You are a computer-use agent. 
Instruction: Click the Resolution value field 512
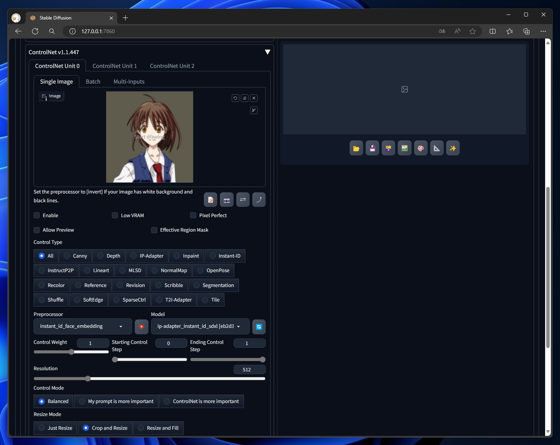point(249,370)
